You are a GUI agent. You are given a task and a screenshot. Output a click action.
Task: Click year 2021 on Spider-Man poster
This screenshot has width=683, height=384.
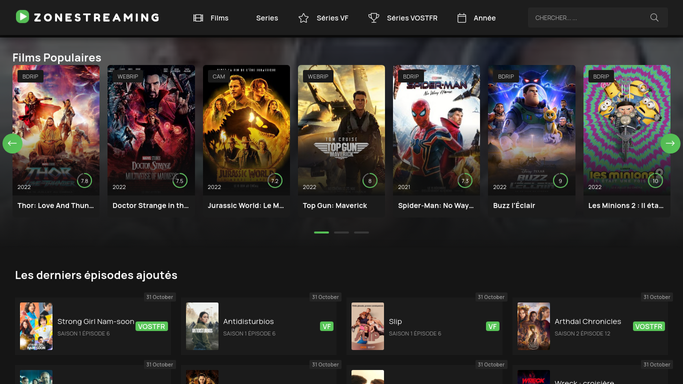(404, 187)
